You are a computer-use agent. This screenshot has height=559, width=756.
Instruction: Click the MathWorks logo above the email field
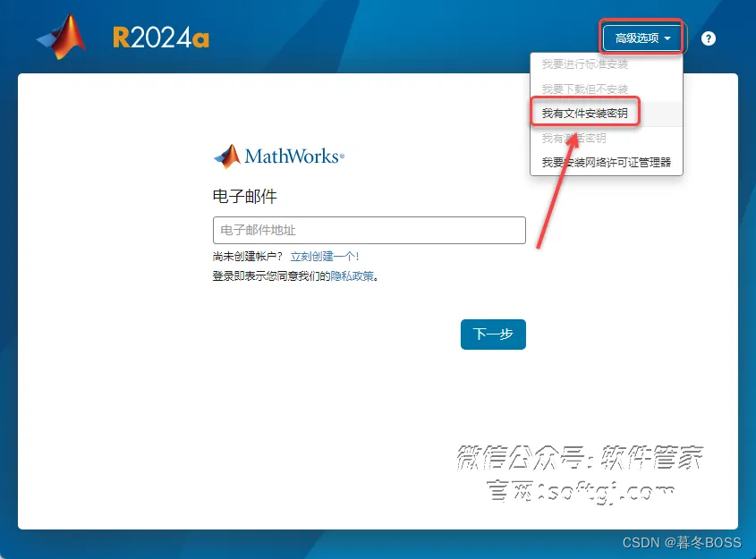pyautogui.click(x=278, y=157)
